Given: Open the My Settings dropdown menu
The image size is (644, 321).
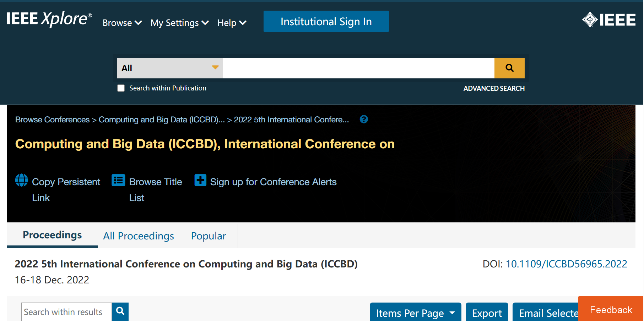Looking at the screenshot, I should 179,23.
